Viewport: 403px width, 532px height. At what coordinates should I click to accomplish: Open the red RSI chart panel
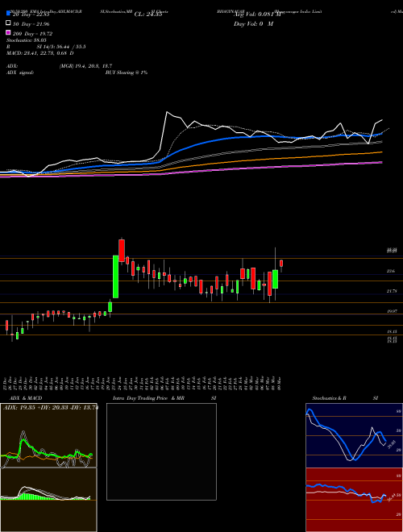click(354, 500)
